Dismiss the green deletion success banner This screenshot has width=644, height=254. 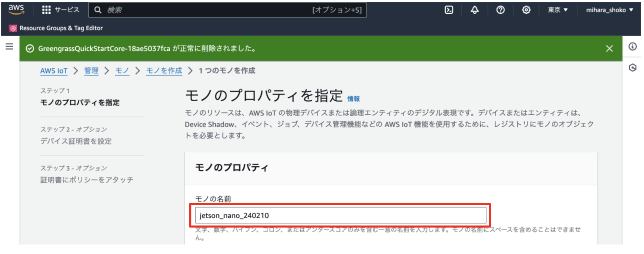coord(609,48)
